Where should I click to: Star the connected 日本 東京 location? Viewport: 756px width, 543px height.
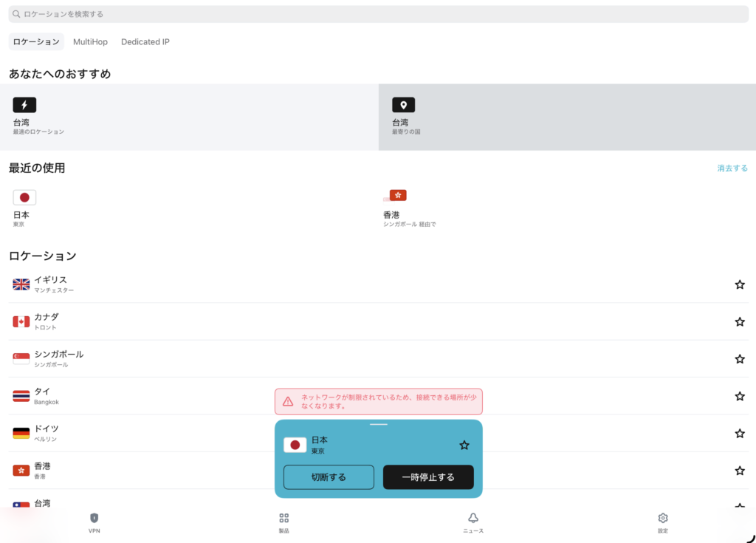coord(464,445)
